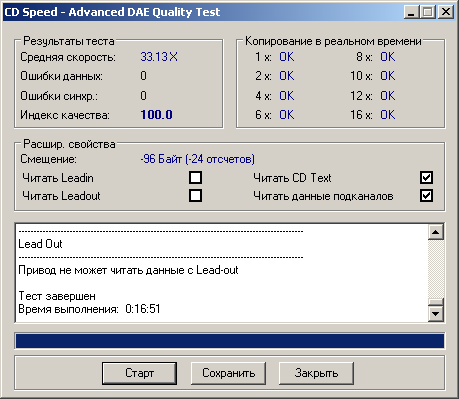The image size is (459, 399).
Task: Uncheck the Читать CD Text checkbox
Action: (426, 178)
